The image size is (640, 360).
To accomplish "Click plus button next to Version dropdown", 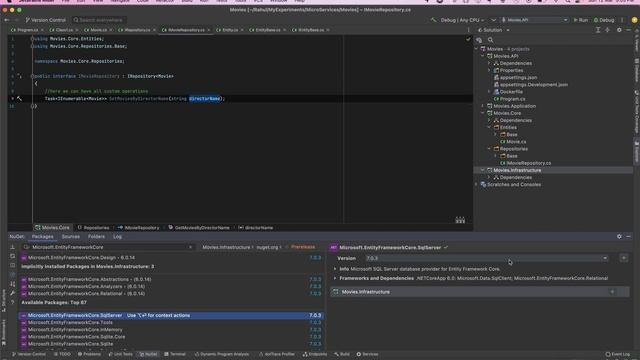I will click(624, 258).
